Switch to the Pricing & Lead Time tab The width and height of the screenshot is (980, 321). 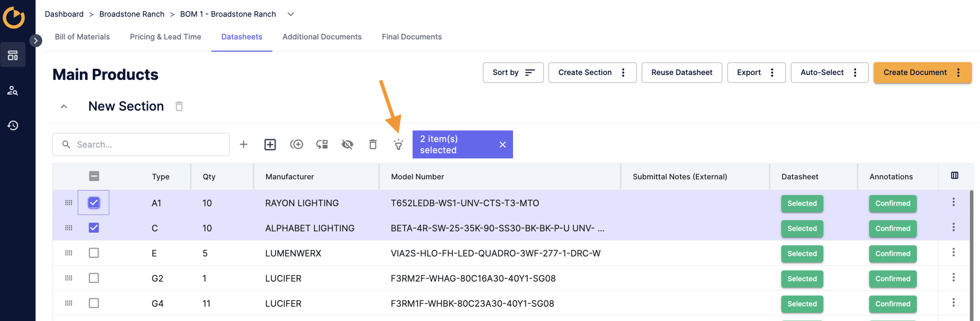165,37
